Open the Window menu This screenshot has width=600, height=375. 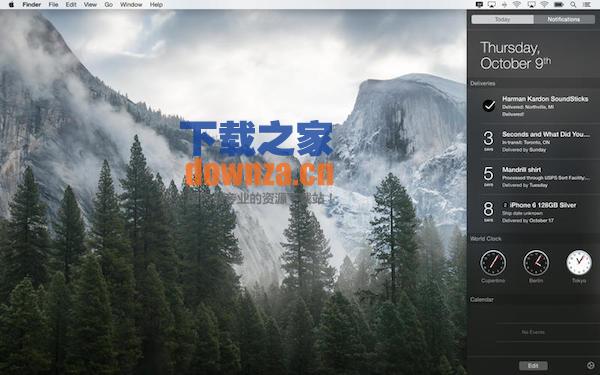131,5
